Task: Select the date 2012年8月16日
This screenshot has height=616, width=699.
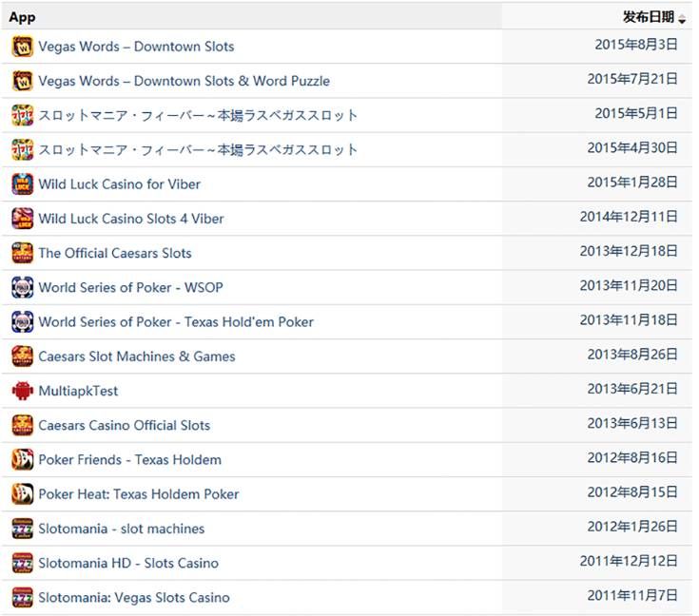Action: point(632,458)
